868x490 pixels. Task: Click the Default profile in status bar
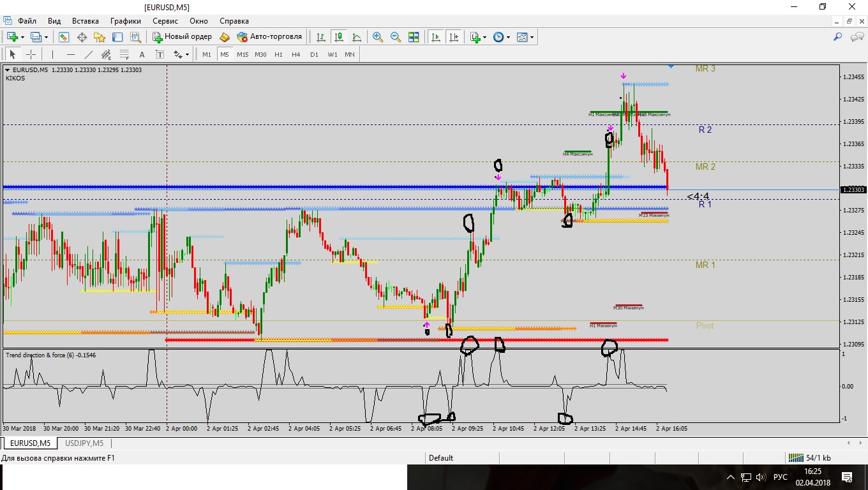click(x=441, y=458)
